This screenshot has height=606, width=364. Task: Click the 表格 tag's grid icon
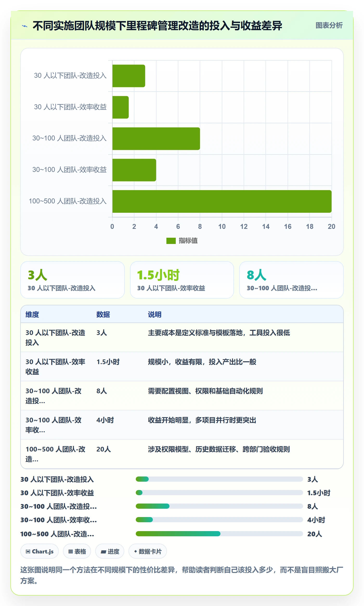70,552
